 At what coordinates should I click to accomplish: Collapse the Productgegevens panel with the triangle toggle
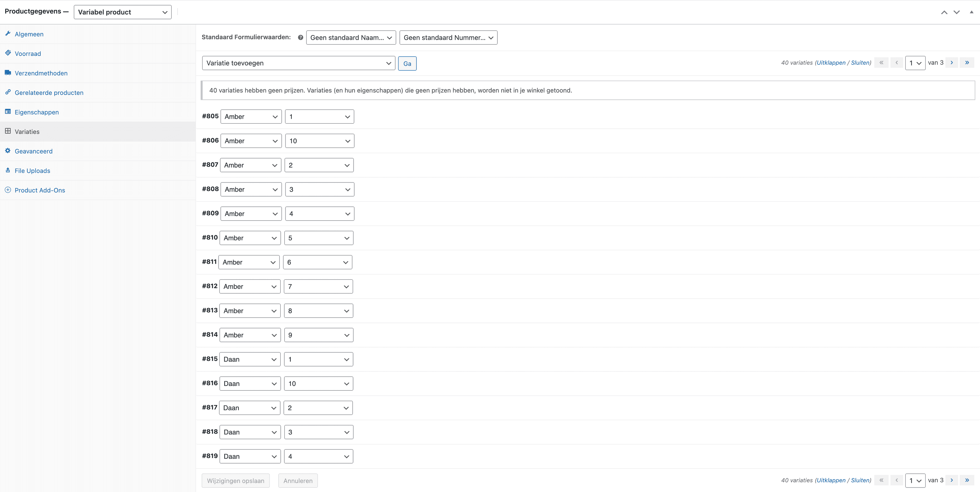(x=971, y=12)
